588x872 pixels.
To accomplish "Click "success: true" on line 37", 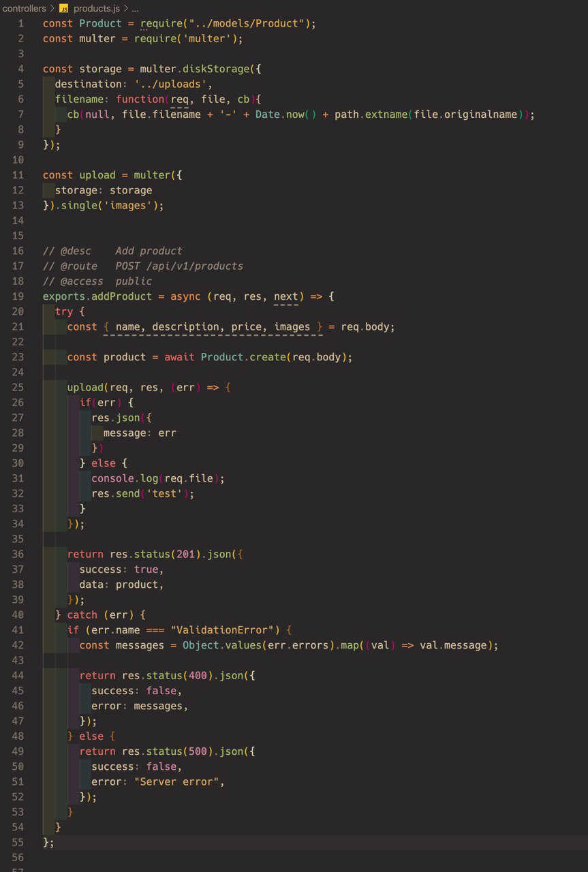I will (121, 569).
